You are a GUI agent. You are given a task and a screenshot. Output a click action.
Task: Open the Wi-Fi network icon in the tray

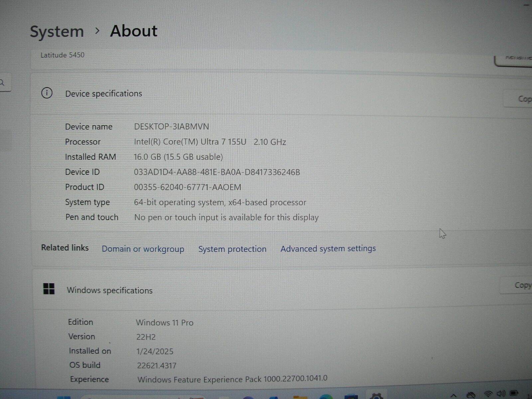tap(488, 395)
